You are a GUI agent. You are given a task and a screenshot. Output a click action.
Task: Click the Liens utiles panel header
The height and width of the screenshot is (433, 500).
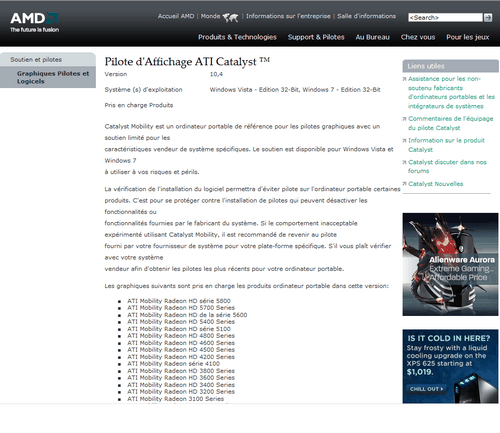coord(450,66)
